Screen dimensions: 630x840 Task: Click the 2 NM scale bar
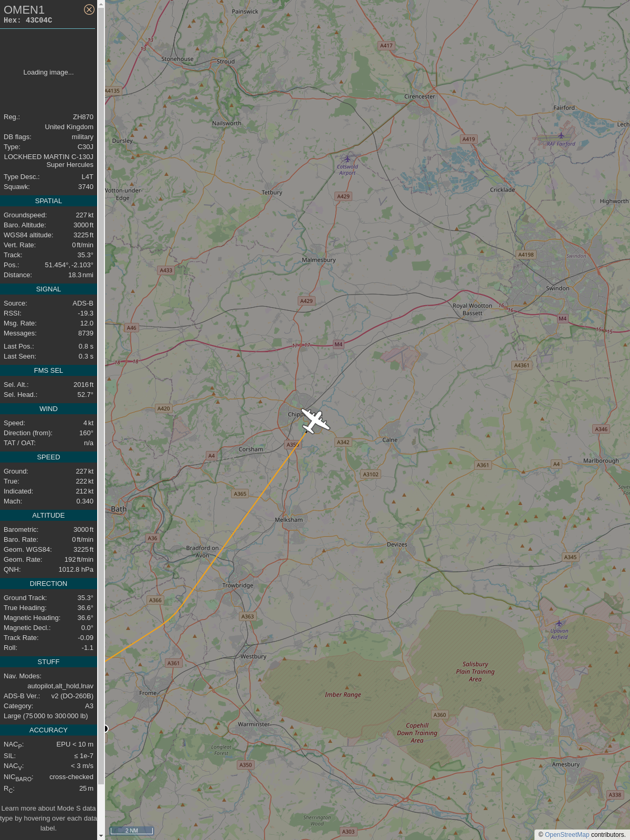point(132,831)
